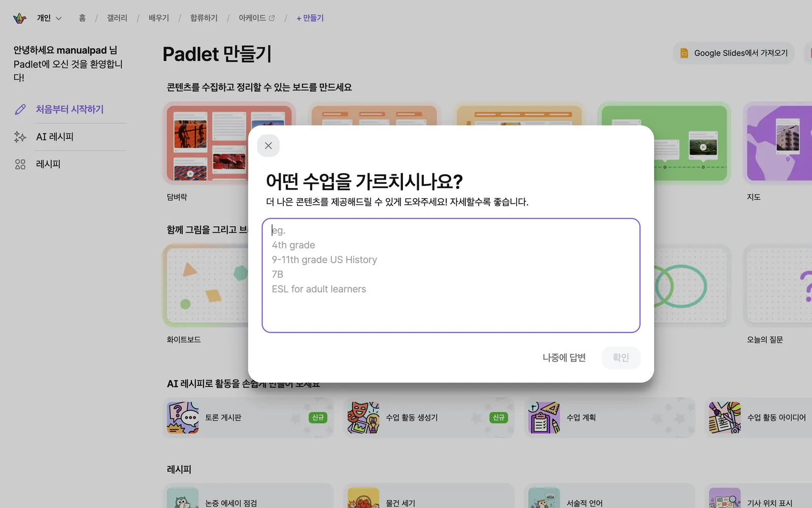812x508 pixels.
Task: Select the 지도 map board thumbnail
Action: 777,143
